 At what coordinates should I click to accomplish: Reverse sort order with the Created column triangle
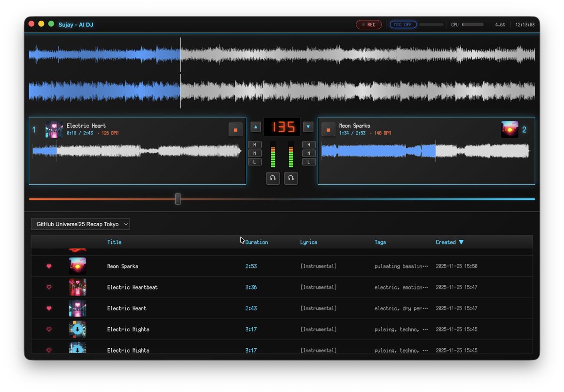(462, 242)
